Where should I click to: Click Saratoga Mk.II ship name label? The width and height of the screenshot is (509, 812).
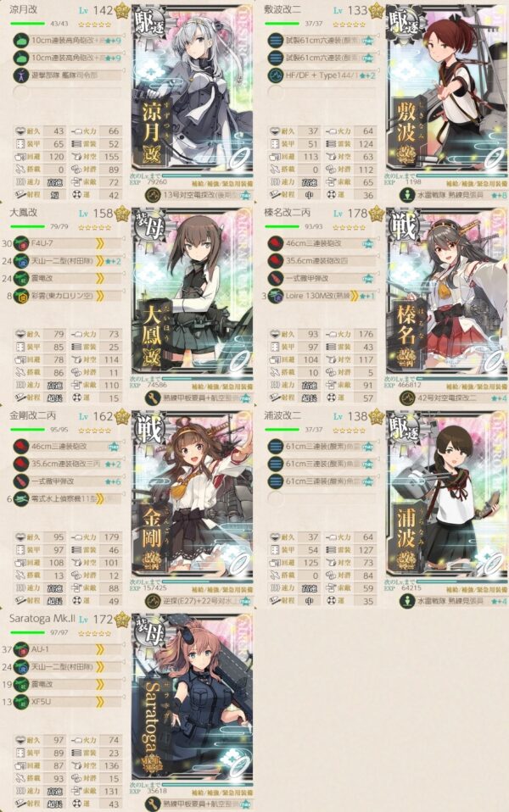click(42, 618)
